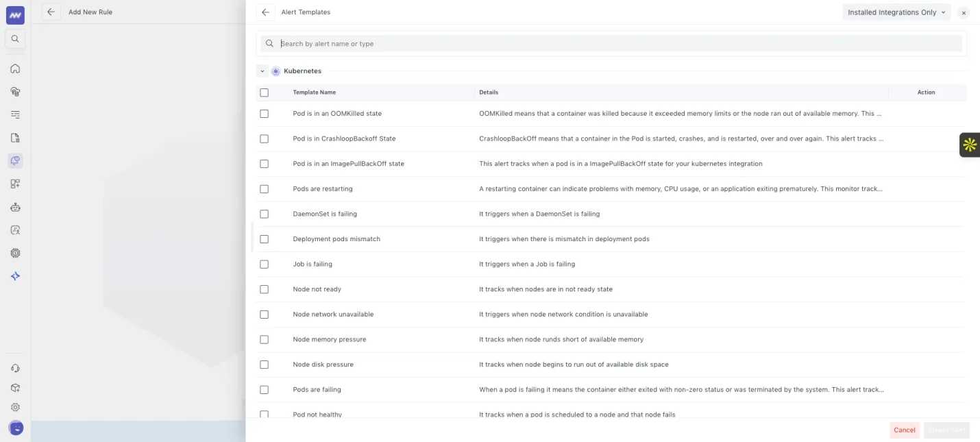The height and width of the screenshot is (442, 980).
Task: Open the box installation icon in sidebar
Action: [x=15, y=388]
